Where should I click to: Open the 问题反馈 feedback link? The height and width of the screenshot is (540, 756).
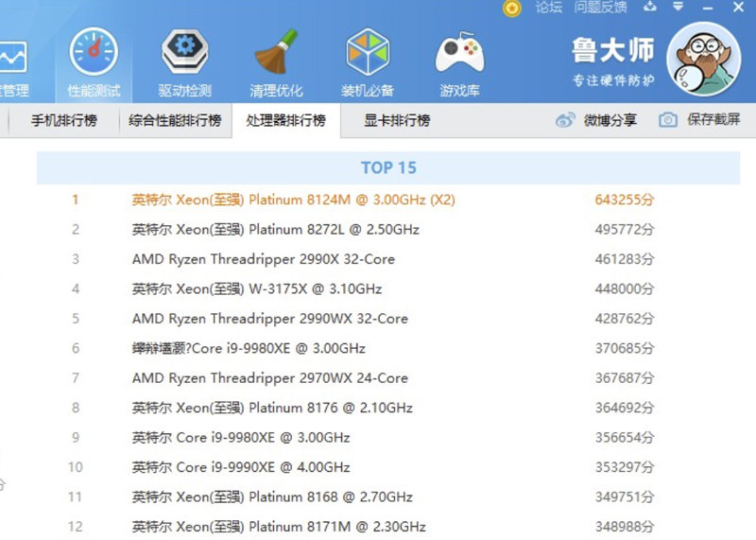click(x=600, y=8)
